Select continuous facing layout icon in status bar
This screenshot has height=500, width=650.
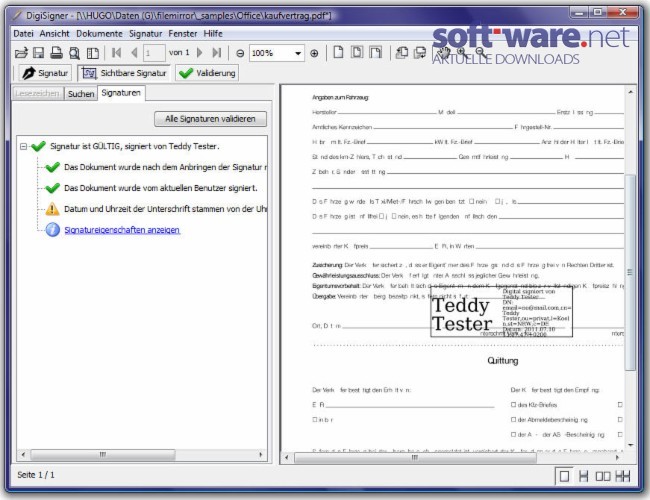point(623,476)
